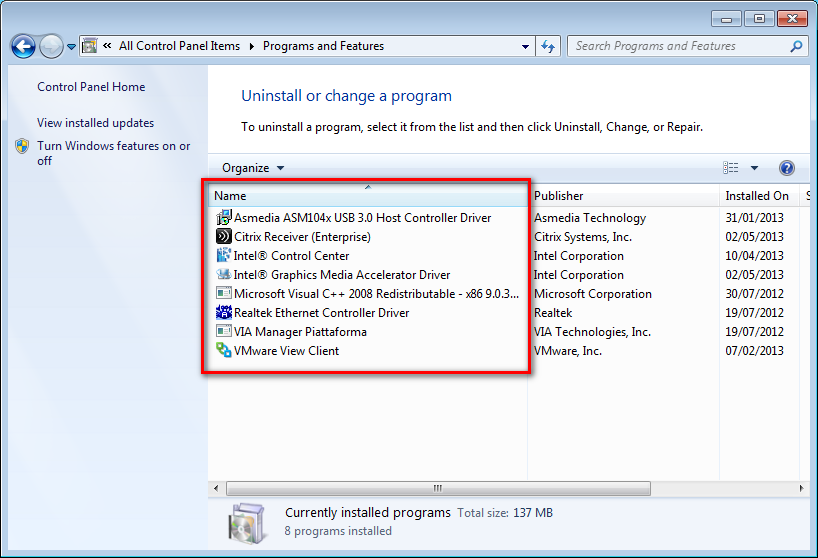This screenshot has height=558, width=818.
Task: Open Control Panel Home
Action: [91, 87]
